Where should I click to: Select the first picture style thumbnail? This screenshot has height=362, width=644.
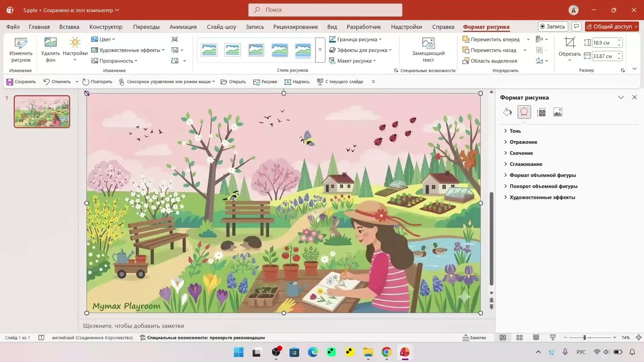209,50
